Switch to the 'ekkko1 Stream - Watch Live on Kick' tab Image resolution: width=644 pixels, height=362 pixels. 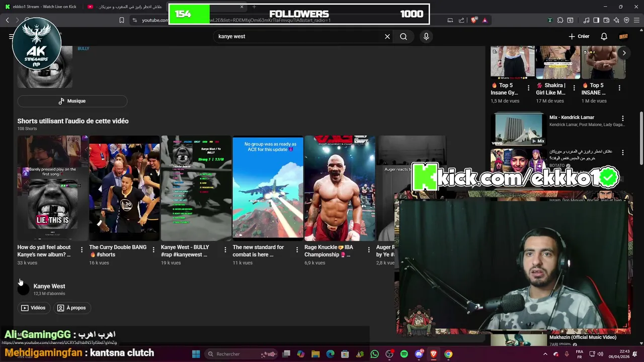point(44,7)
